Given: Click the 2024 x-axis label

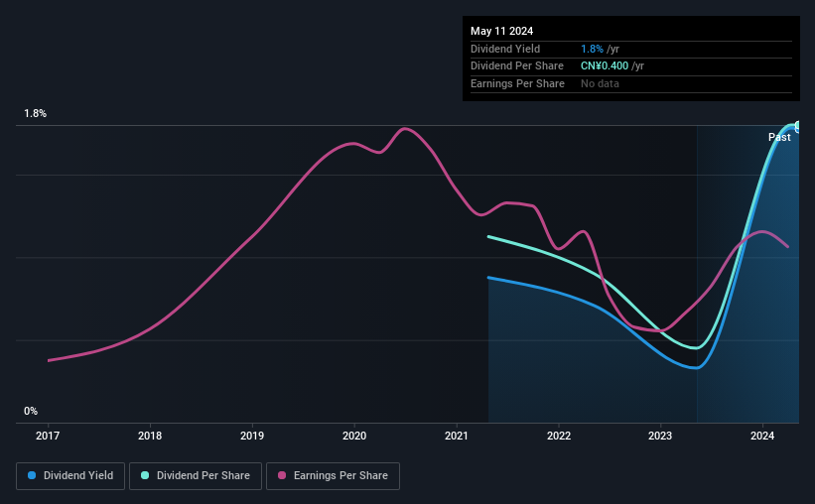Looking at the screenshot, I should tap(762, 436).
